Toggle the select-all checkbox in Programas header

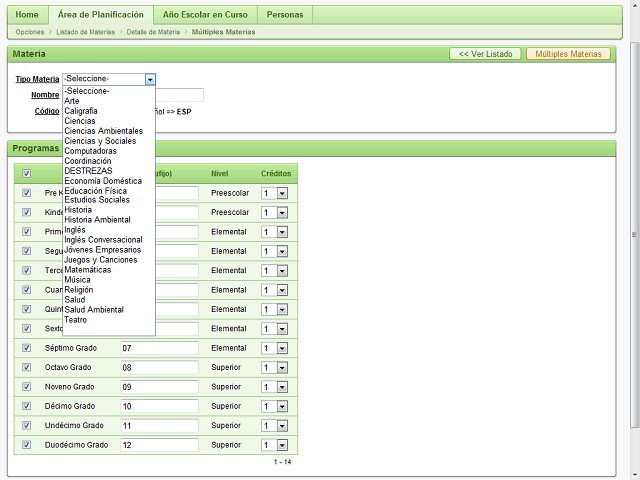tap(27, 173)
